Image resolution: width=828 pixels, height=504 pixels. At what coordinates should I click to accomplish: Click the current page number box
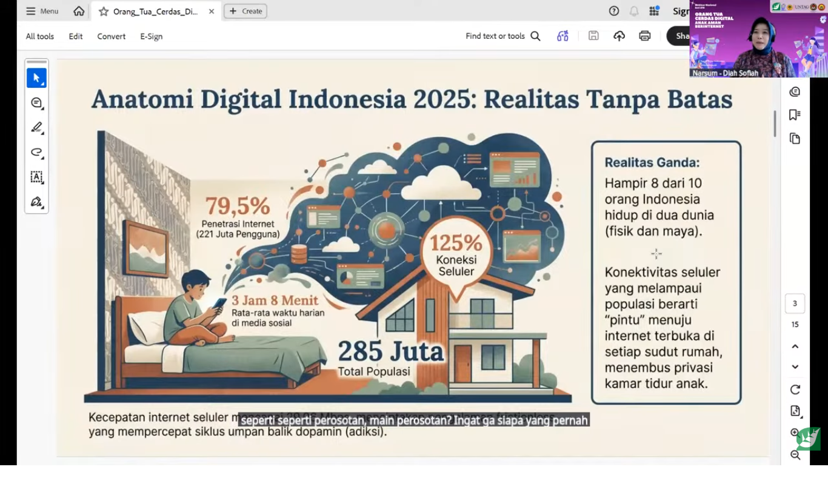click(x=795, y=303)
